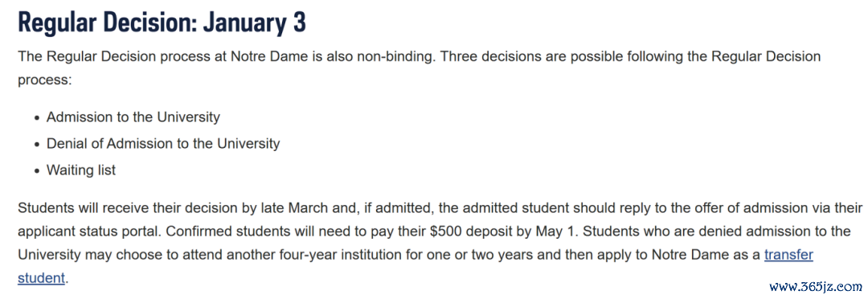
Task: Click the www.365jz.com watermark
Action: point(816,287)
